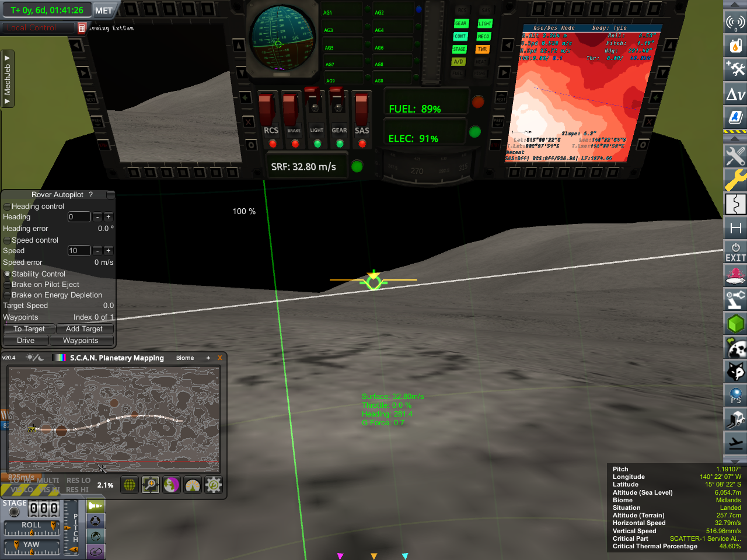Click the Add Target button
747x560 pixels.
click(84, 329)
